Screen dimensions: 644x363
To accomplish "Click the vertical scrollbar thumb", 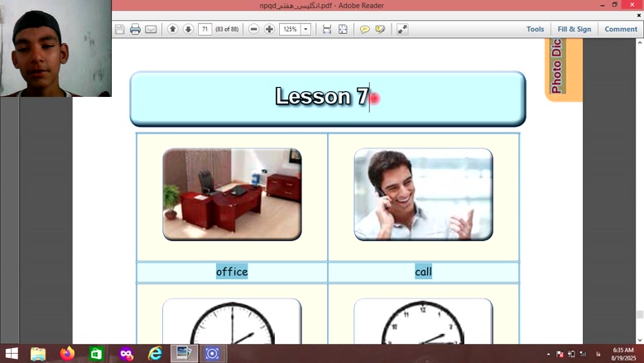I will coord(640,314).
